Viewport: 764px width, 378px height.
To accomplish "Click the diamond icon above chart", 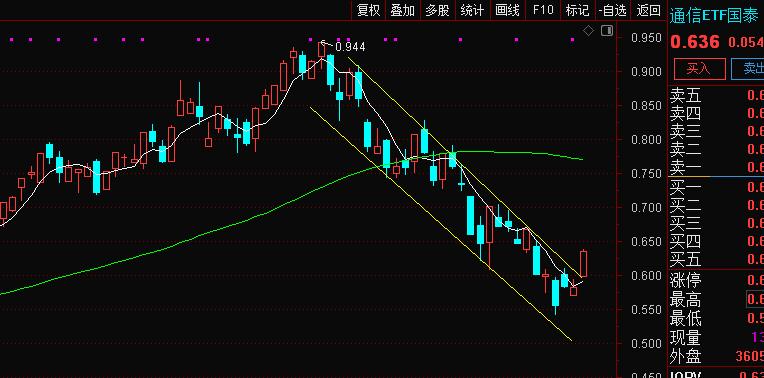I will click(589, 31).
